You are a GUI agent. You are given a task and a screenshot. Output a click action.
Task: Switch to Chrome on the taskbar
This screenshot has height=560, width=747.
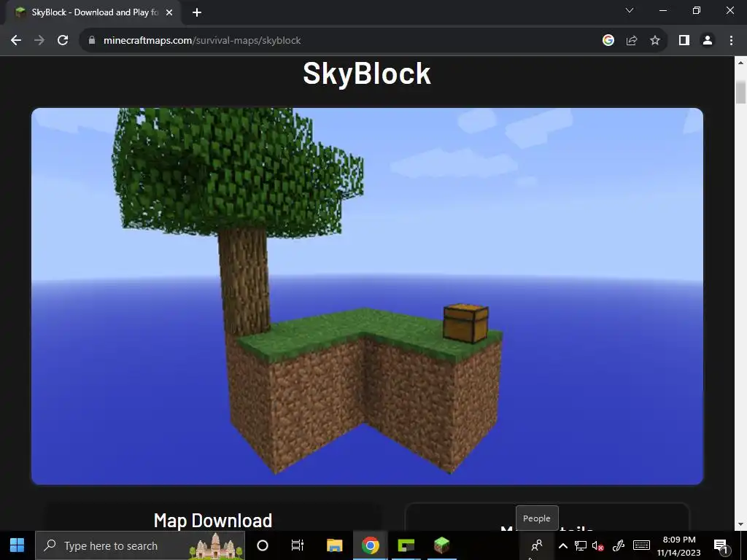[370, 545]
